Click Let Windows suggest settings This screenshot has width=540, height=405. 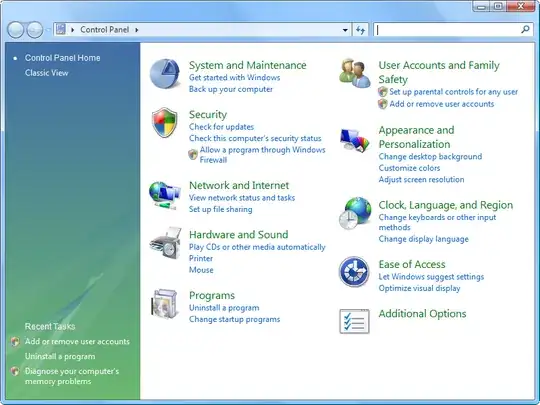pyautogui.click(x=431, y=277)
